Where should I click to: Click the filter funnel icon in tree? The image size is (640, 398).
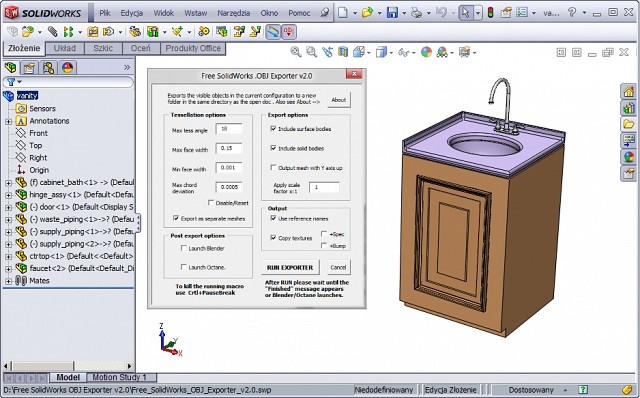coord(11,82)
